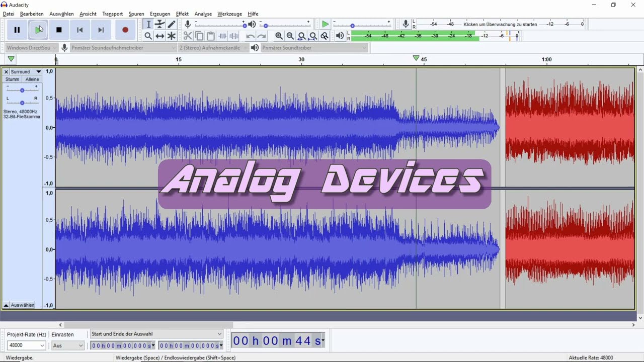Select the Time Shift tool
The height and width of the screenshot is (362, 644).
click(160, 36)
